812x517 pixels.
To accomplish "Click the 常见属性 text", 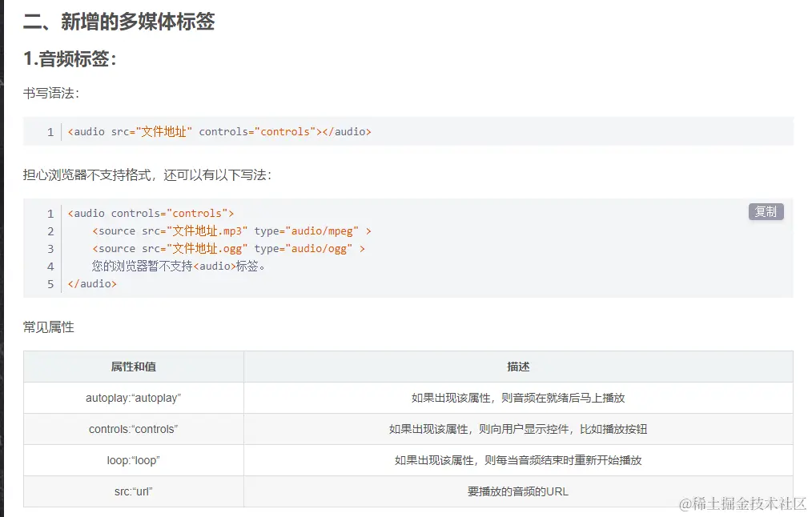I will 48,327.
